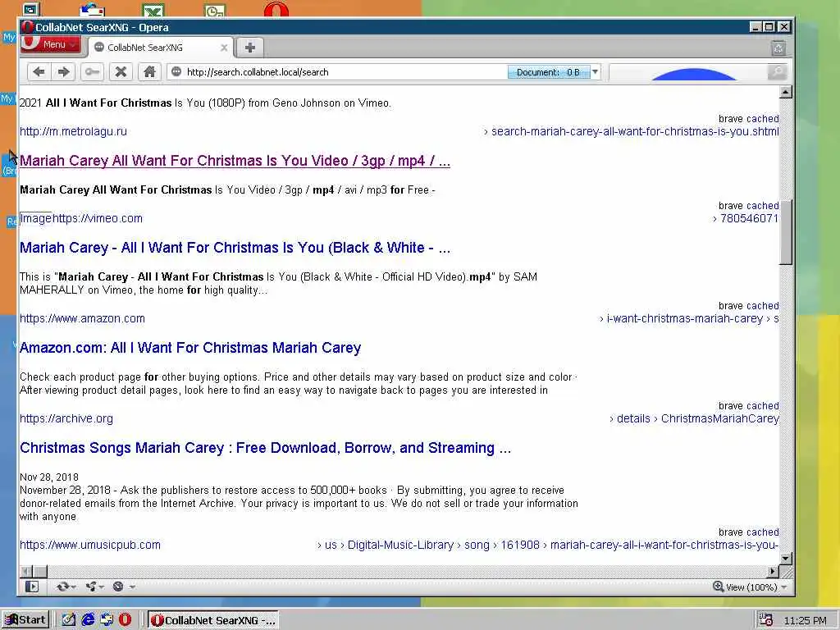Open the red Opera Menu button
The image size is (840, 630).
pos(51,44)
